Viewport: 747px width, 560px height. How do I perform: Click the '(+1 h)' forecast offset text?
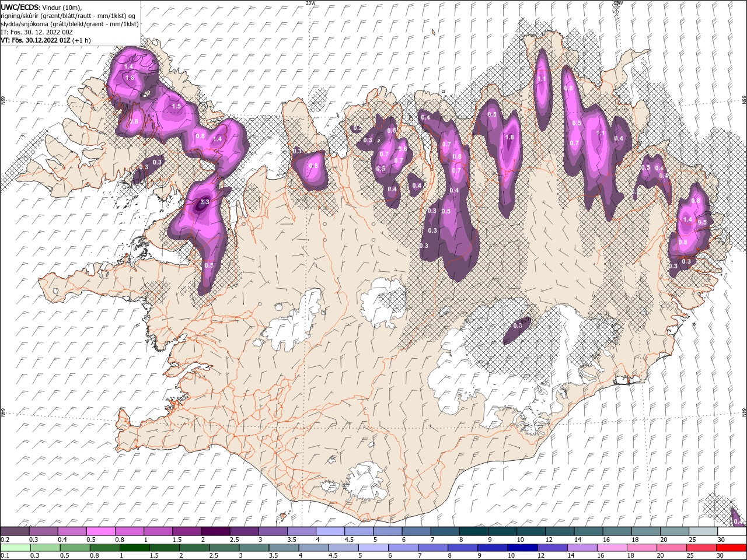click(82, 40)
